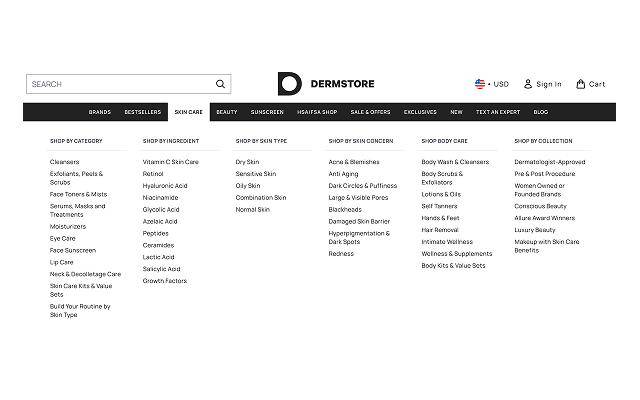Select Salicylic Acid ingredient
Viewport: 640px width, 400px height.
[x=161, y=269]
